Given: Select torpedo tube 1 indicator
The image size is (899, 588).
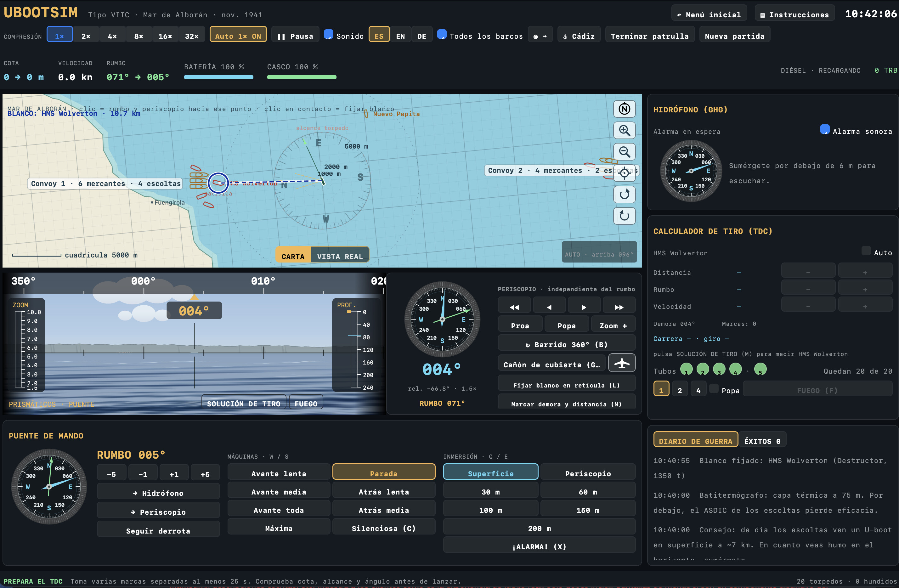Looking at the screenshot, I should pos(686,369).
